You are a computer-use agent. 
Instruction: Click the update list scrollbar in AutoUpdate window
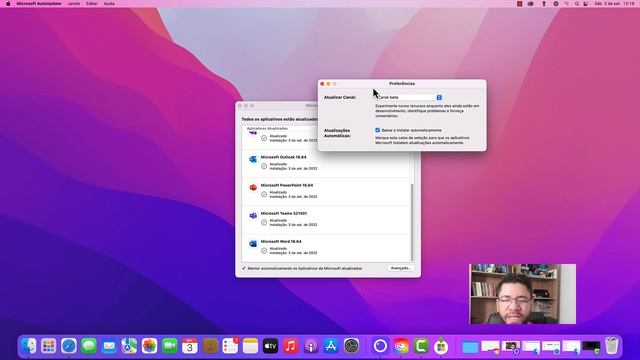pos(412,222)
